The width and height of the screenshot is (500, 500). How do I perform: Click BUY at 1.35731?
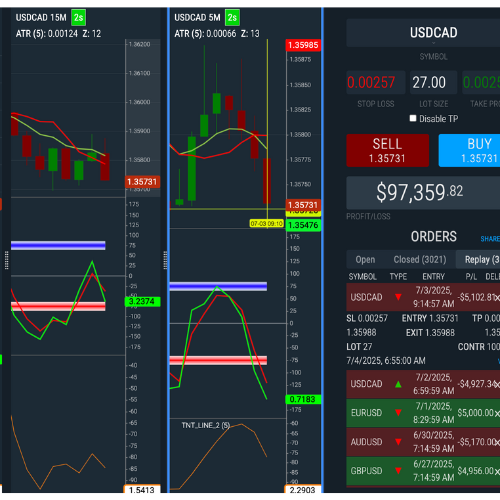469,150
